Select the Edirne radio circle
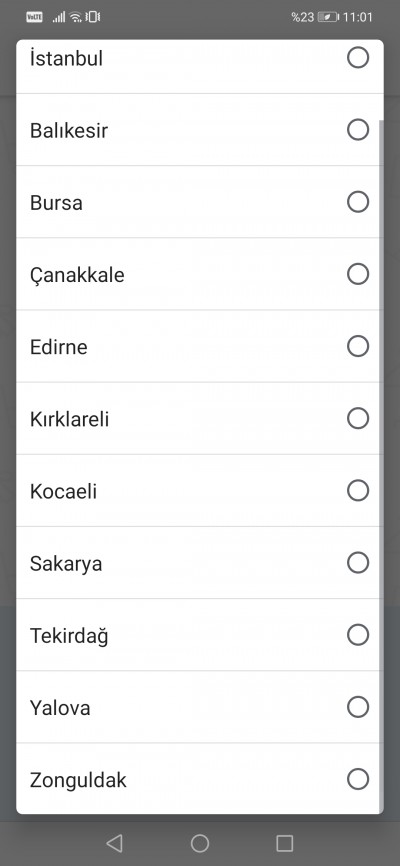Screen dimensions: 400x866 (x=358, y=346)
